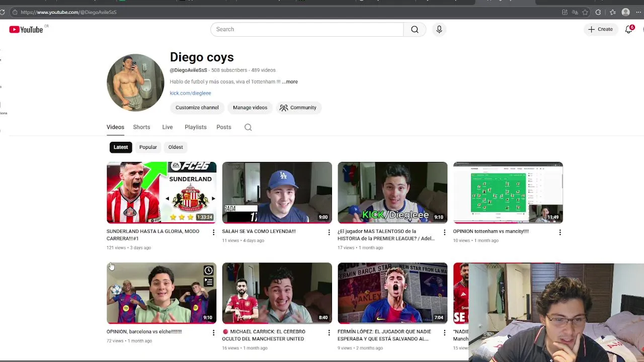Click Customize channel button
The width and height of the screenshot is (644, 362).
[197, 108]
